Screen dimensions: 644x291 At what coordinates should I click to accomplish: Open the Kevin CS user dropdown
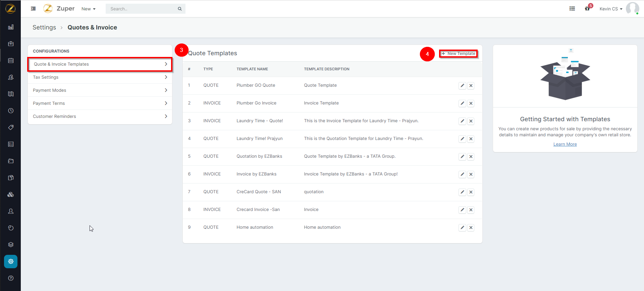click(x=610, y=9)
